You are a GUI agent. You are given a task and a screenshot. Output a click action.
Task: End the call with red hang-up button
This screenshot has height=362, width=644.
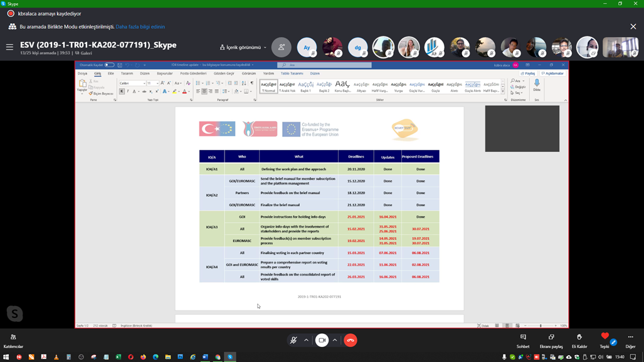click(350, 340)
